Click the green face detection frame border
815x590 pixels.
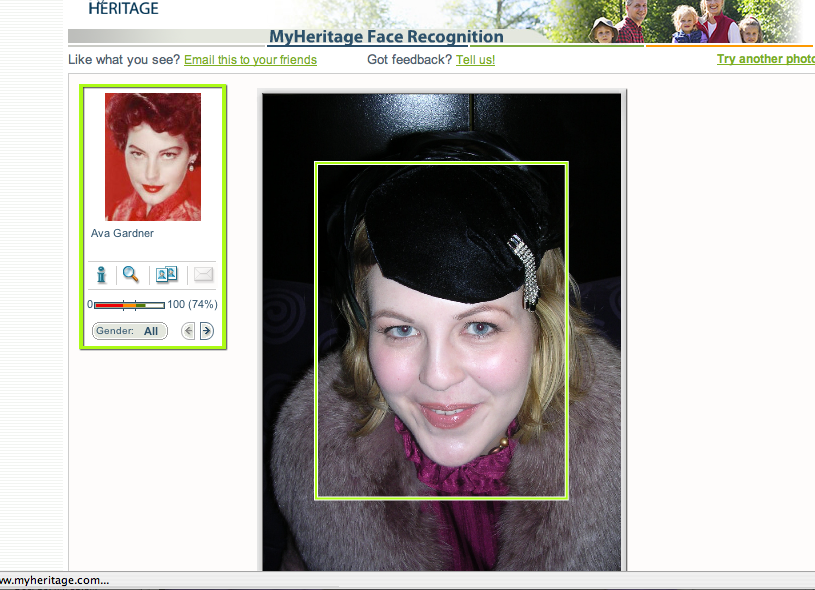tap(316, 330)
